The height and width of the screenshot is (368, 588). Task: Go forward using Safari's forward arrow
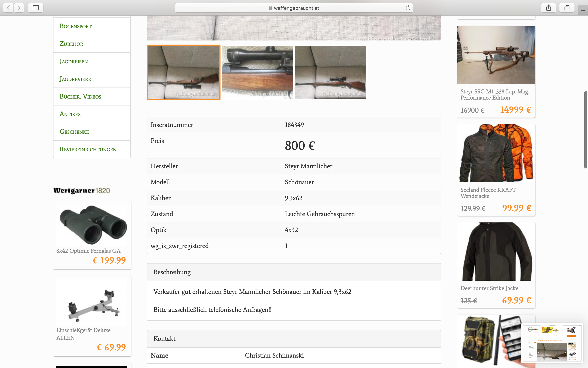[19, 8]
